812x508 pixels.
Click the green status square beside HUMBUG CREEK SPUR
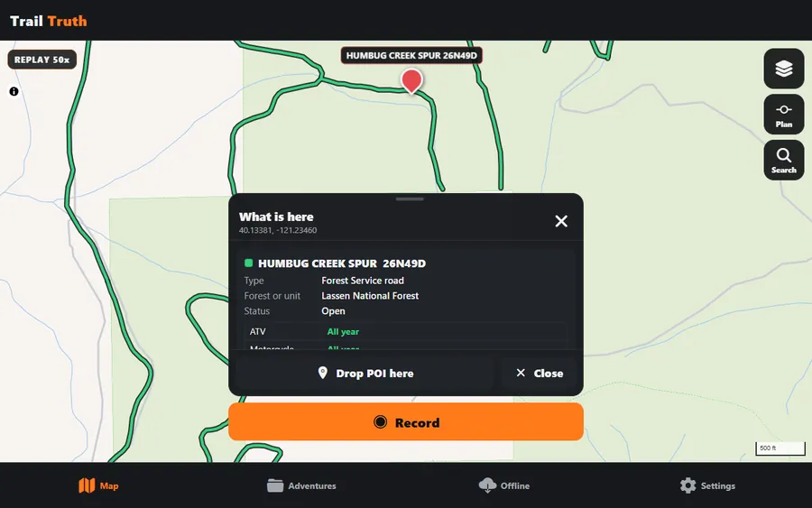[x=249, y=263]
